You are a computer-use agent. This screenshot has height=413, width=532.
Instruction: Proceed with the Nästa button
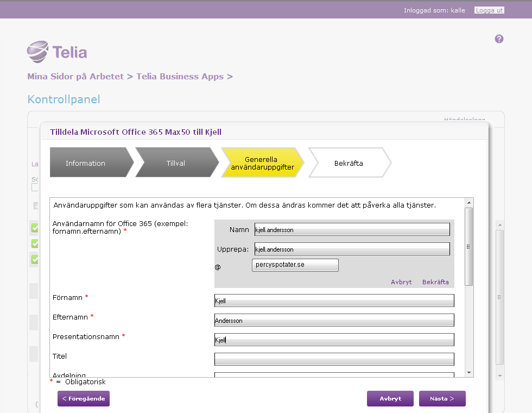(x=442, y=398)
